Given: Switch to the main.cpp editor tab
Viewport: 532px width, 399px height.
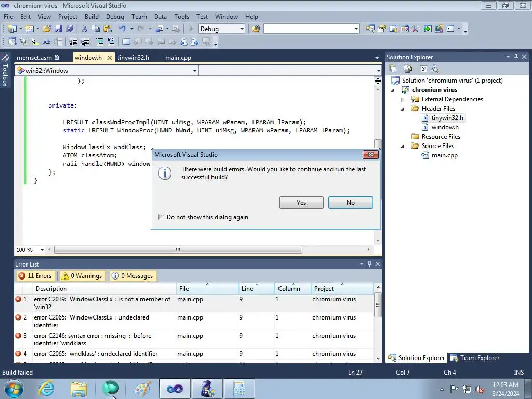Looking at the screenshot, I should click(178, 57).
